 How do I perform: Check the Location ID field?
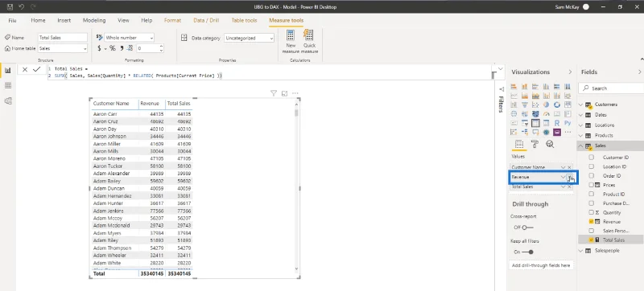(592, 166)
